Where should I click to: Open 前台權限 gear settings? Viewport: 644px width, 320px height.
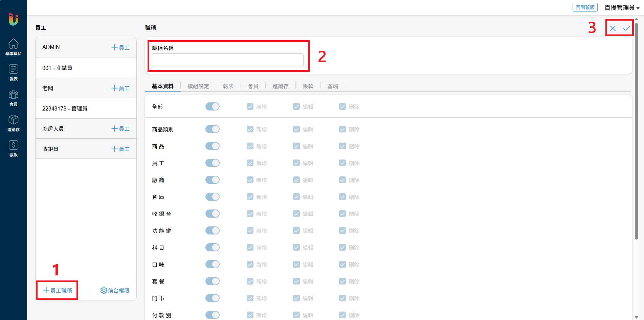click(115, 291)
